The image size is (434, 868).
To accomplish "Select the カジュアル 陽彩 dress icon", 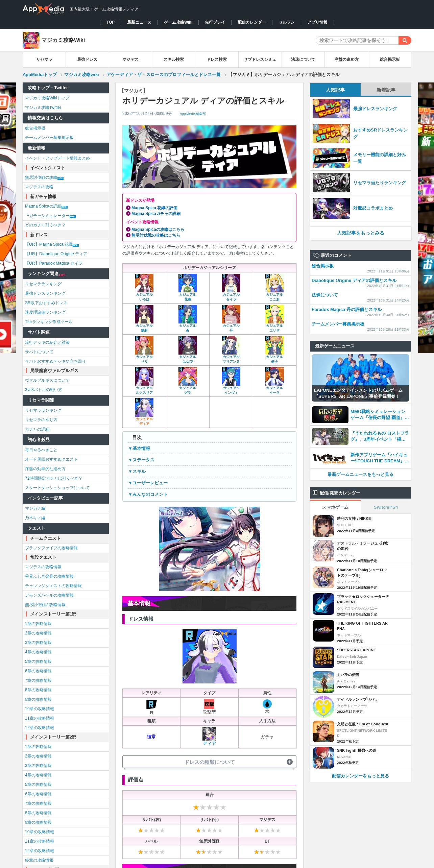I will pos(144,314).
